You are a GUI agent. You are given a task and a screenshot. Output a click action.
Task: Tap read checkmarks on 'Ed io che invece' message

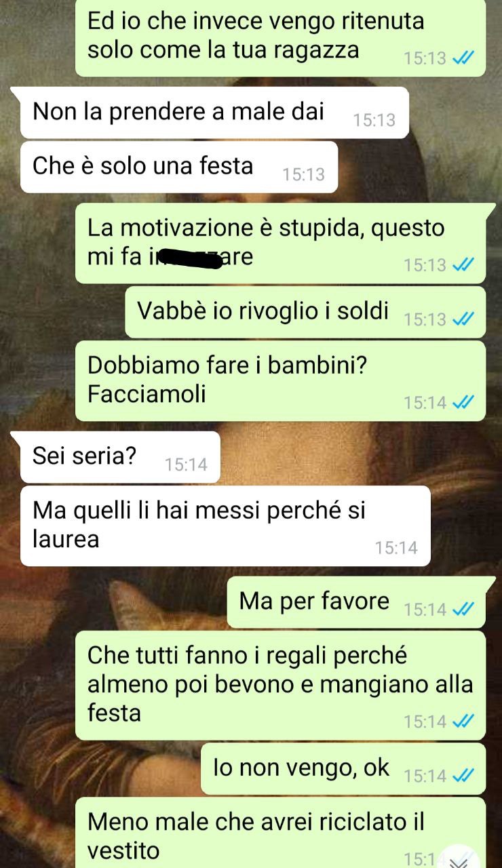point(462,58)
